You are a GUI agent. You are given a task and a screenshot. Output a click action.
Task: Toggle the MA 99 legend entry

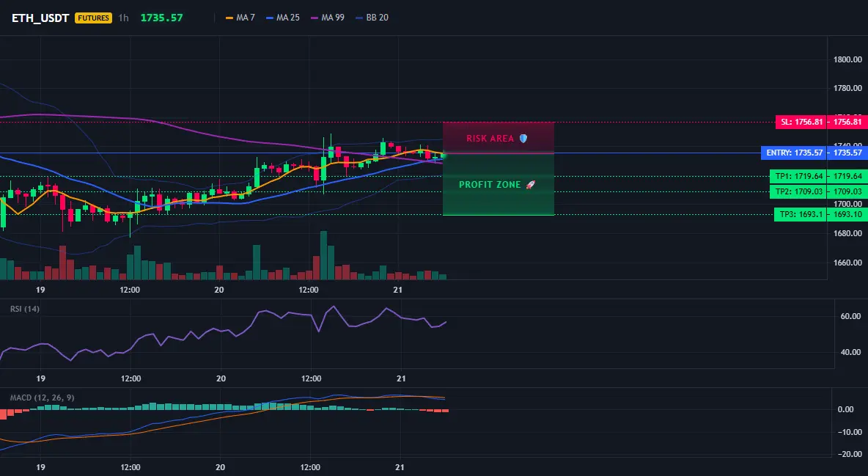(328, 18)
